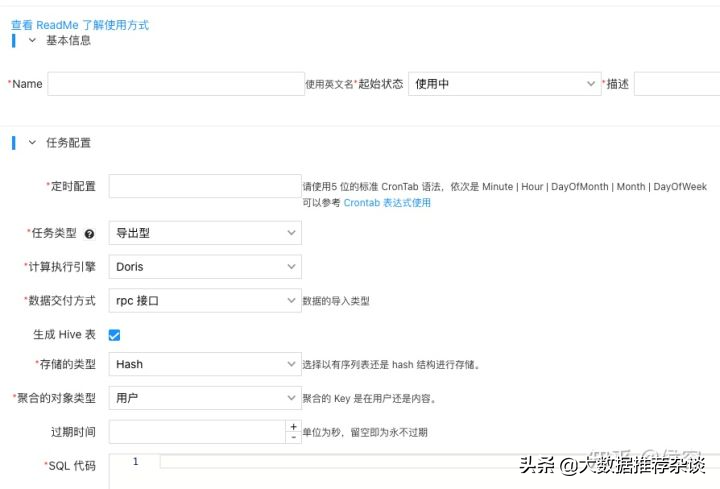Screen dimensions: 720x489
Task: Open the 起始状态 dropdown showing 使用中
Action: [x=505, y=84]
